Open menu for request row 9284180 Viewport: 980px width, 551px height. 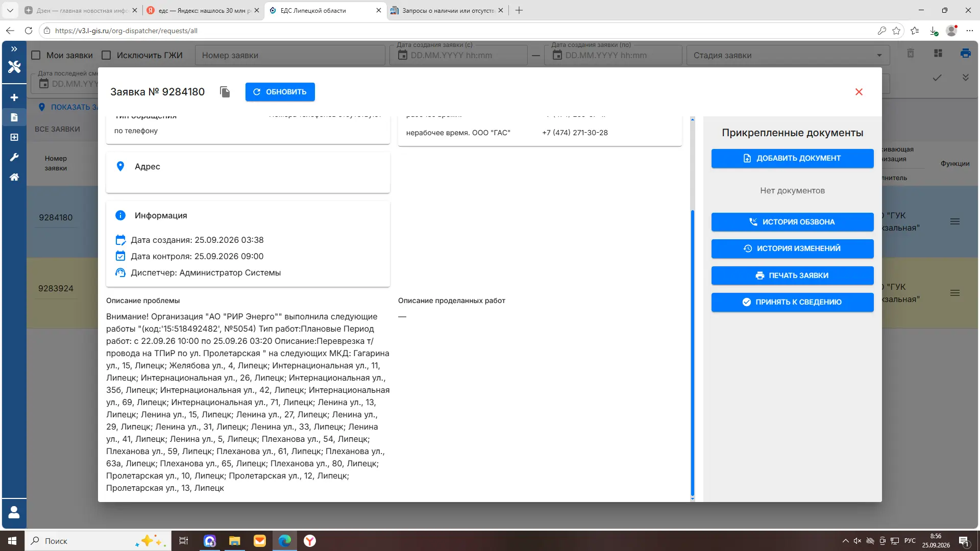tap(955, 221)
